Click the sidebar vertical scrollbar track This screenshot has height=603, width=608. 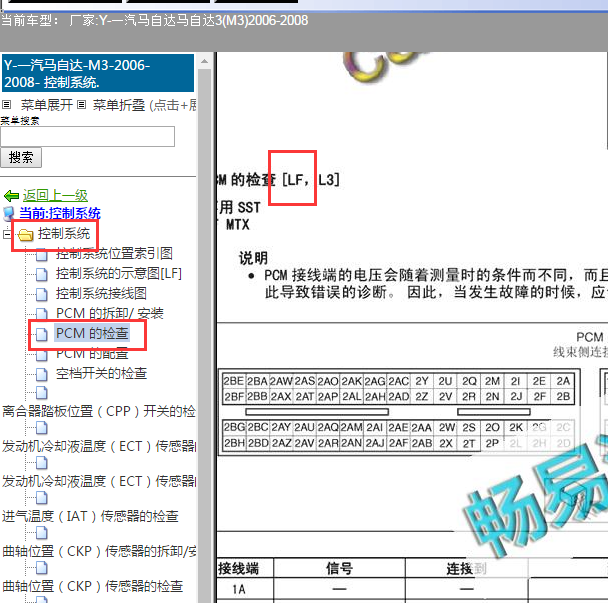(x=204, y=335)
